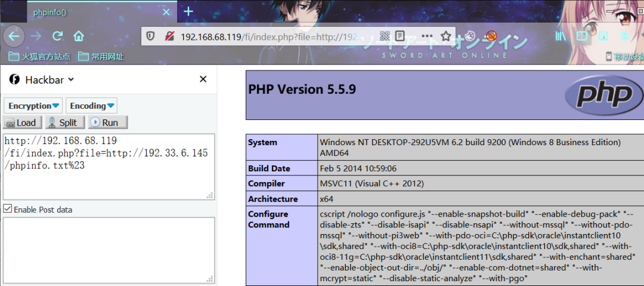Open the 火狐官方站点 bookmarks folder
The height and width of the screenshot is (286, 644).
point(39,56)
